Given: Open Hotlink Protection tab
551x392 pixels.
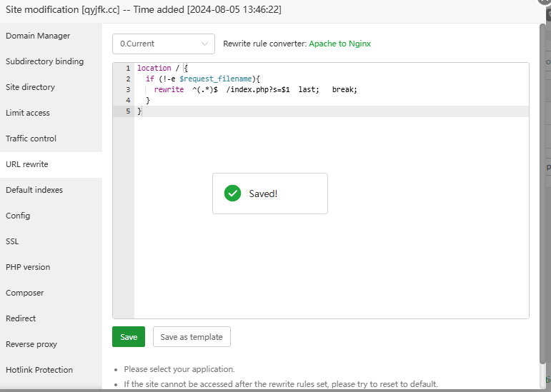Looking at the screenshot, I should point(39,370).
